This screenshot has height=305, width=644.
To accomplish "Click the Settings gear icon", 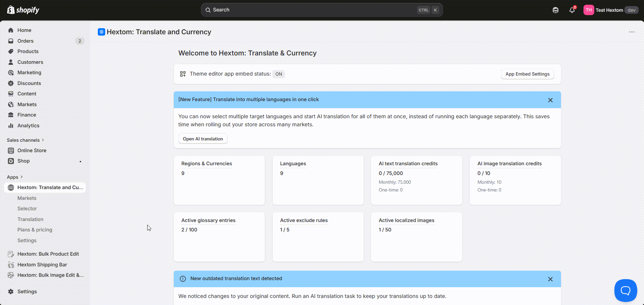I will tap(11, 292).
